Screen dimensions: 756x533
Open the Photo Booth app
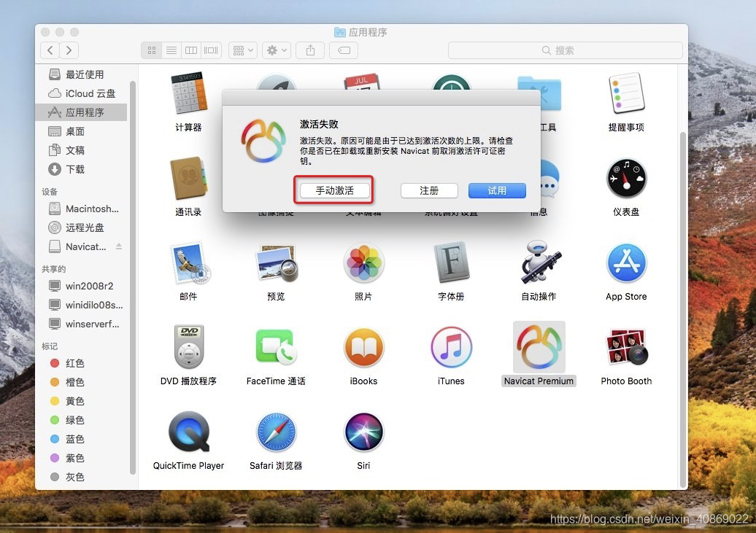626,347
